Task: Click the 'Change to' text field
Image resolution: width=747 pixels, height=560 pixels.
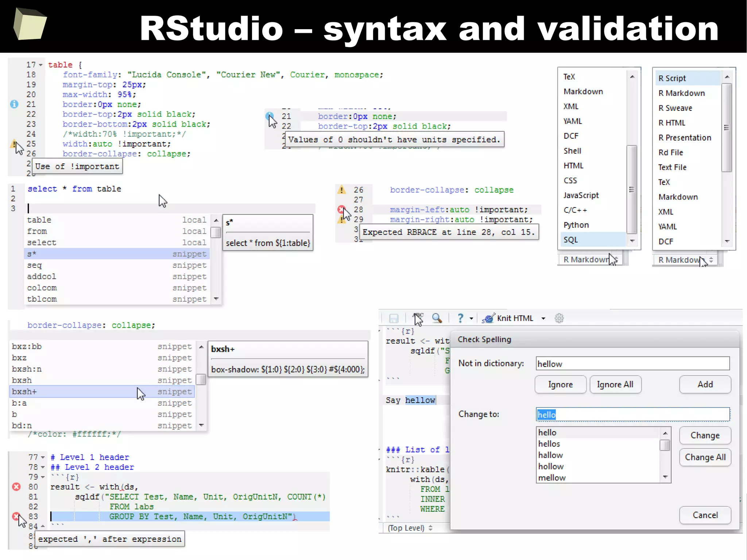Action: pyautogui.click(x=633, y=414)
